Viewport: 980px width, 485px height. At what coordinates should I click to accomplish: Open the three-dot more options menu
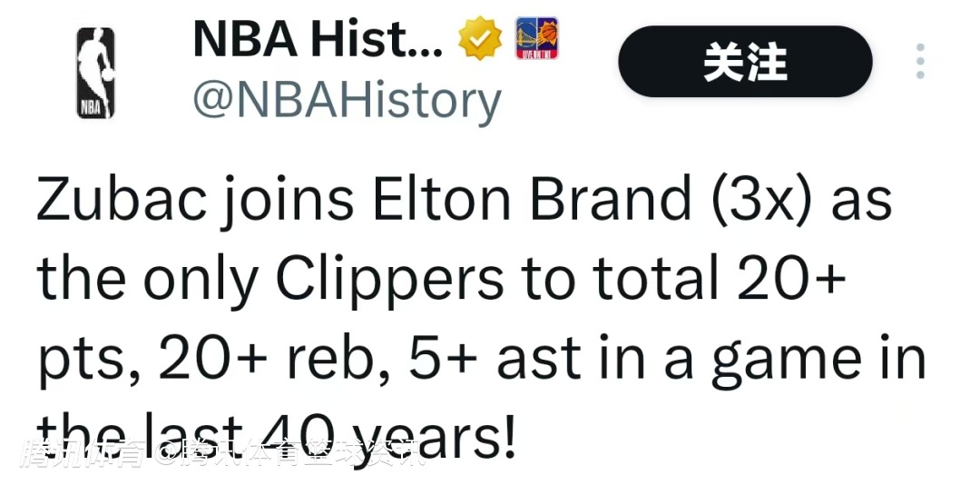(920, 61)
